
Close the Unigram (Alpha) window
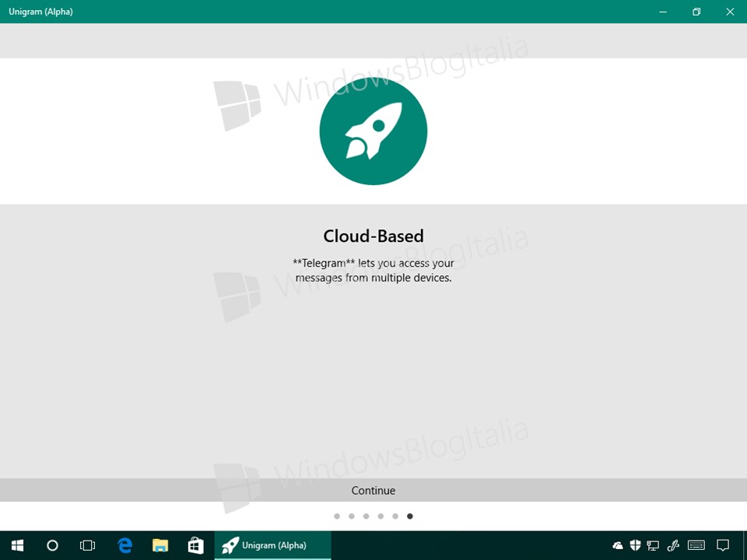click(x=730, y=12)
